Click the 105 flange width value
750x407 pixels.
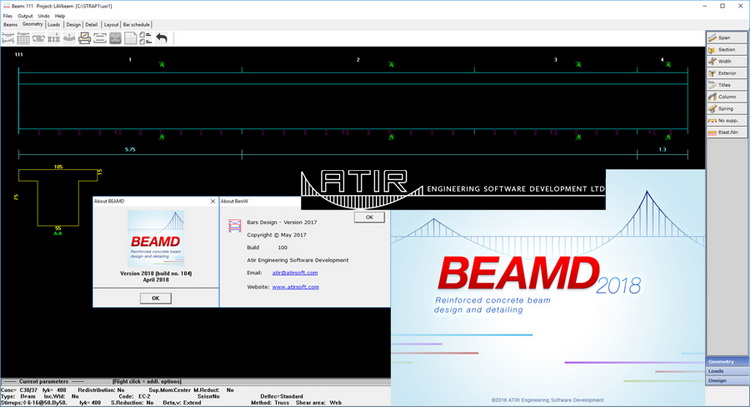point(58,167)
